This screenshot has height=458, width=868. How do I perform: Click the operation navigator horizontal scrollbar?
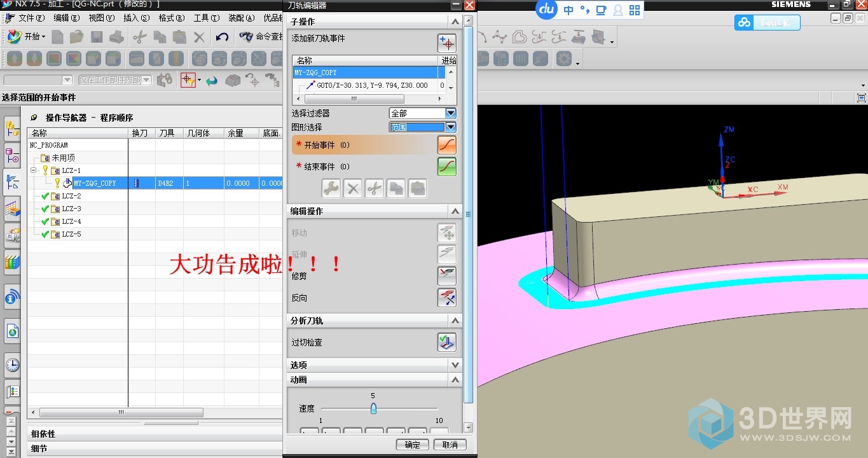(120, 412)
